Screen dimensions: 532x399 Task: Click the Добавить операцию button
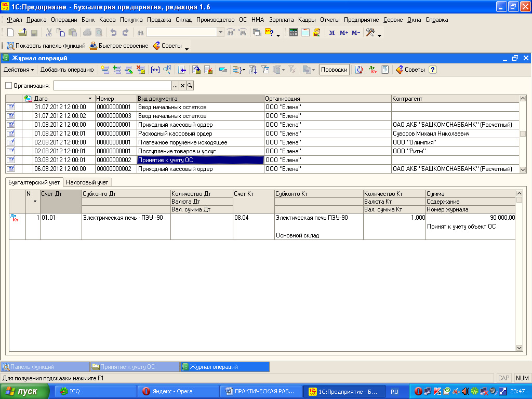(67, 70)
